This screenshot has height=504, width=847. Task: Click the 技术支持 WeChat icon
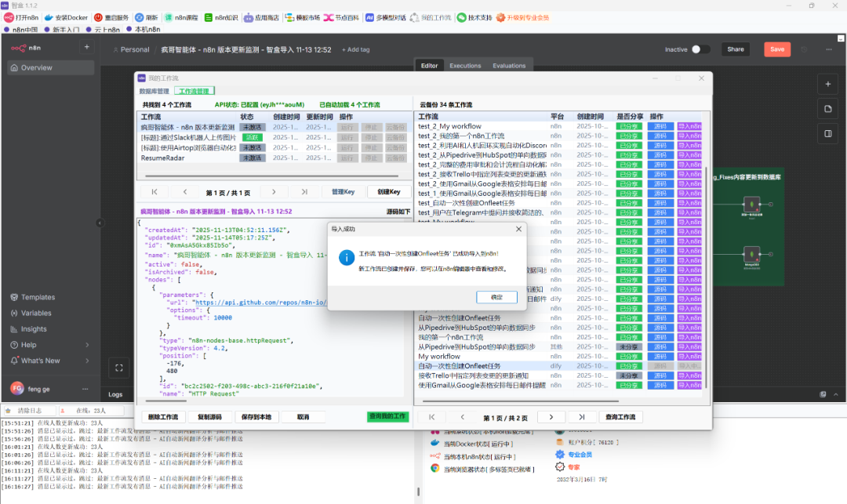pyautogui.click(x=462, y=17)
